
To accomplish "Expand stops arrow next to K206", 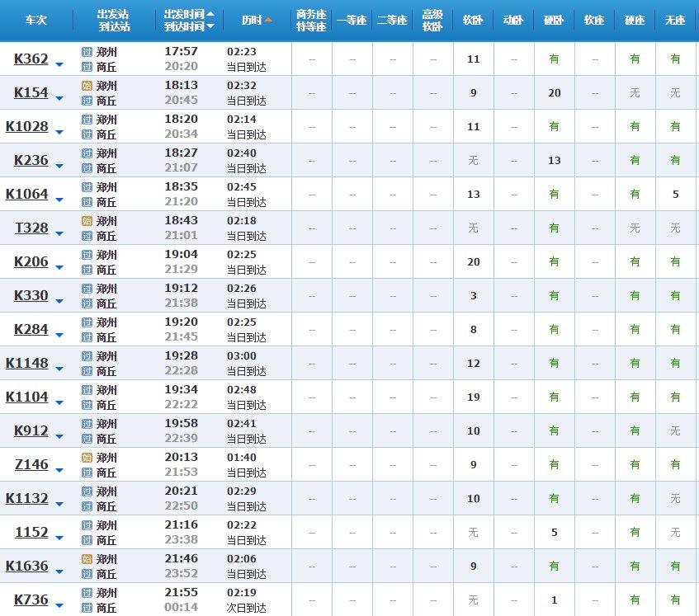I will (59, 268).
